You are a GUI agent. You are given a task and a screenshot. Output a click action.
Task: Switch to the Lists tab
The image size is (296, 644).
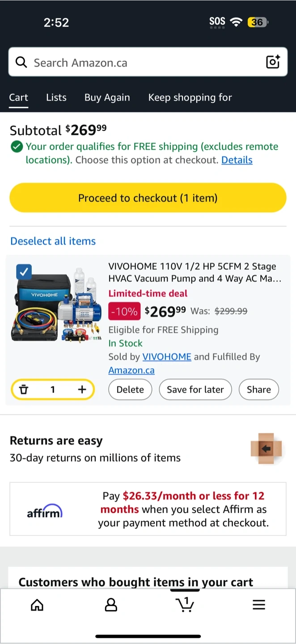pyautogui.click(x=56, y=97)
